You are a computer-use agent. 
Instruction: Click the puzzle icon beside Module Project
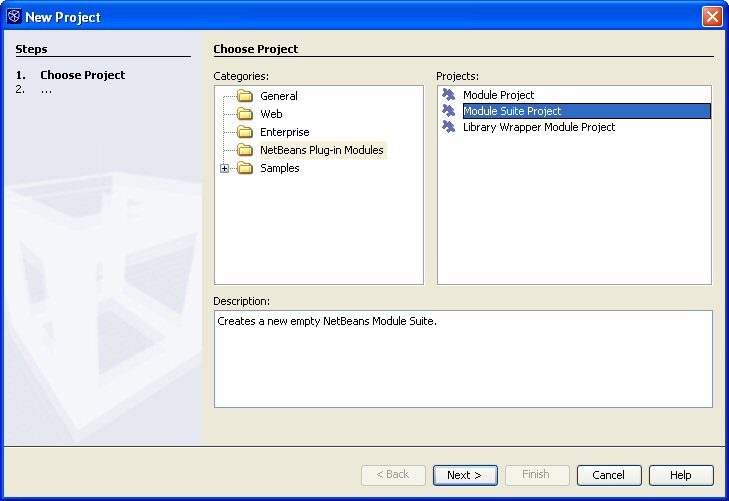pos(449,95)
